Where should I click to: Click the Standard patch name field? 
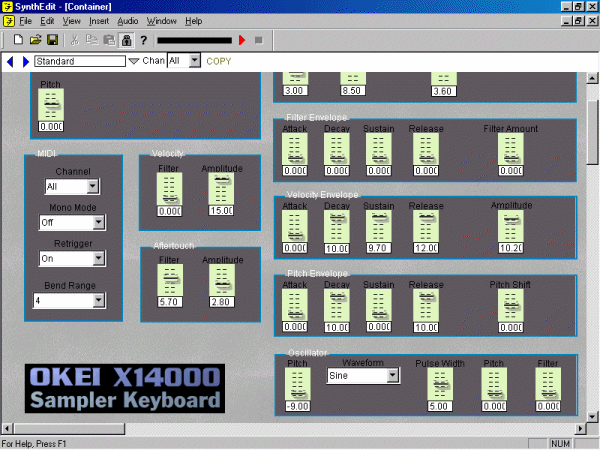click(x=79, y=61)
